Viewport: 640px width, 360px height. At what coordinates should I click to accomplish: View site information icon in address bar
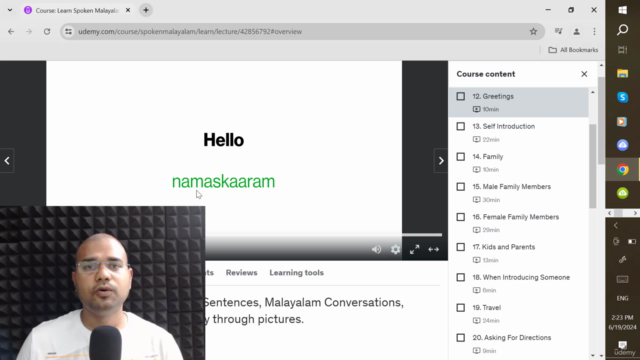coord(68,31)
